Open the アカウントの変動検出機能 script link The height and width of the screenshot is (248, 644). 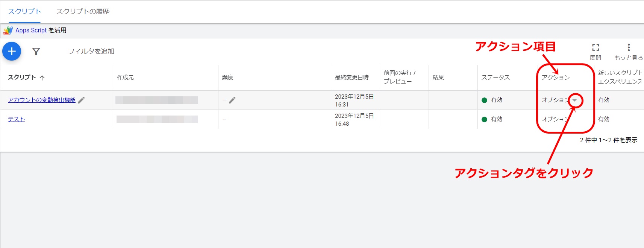tap(42, 100)
